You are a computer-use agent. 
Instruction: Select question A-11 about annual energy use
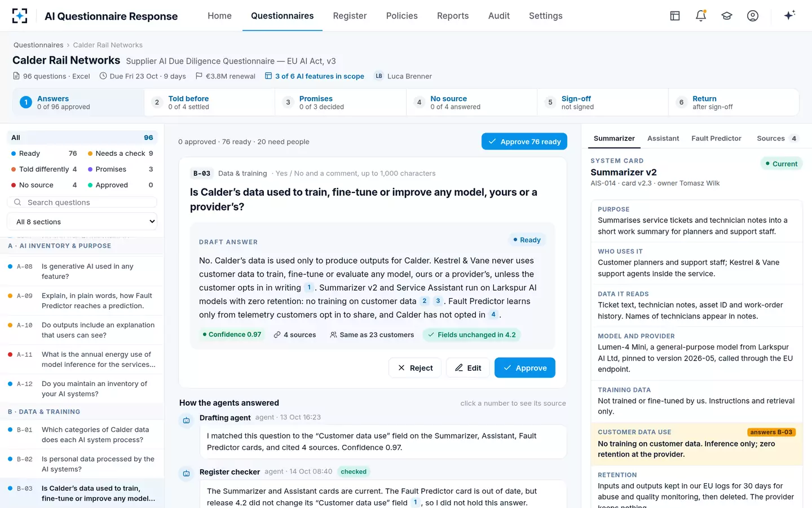point(82,360)
